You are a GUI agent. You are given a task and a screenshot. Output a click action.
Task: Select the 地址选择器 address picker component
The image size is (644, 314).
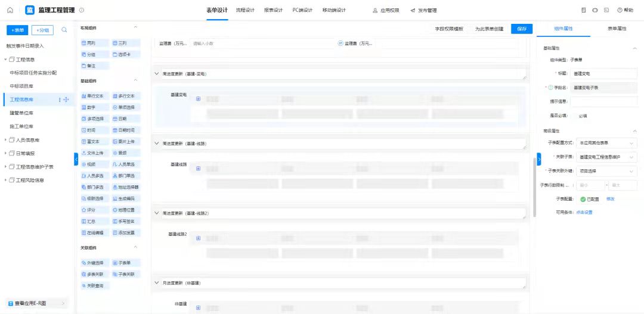[126, 187]
